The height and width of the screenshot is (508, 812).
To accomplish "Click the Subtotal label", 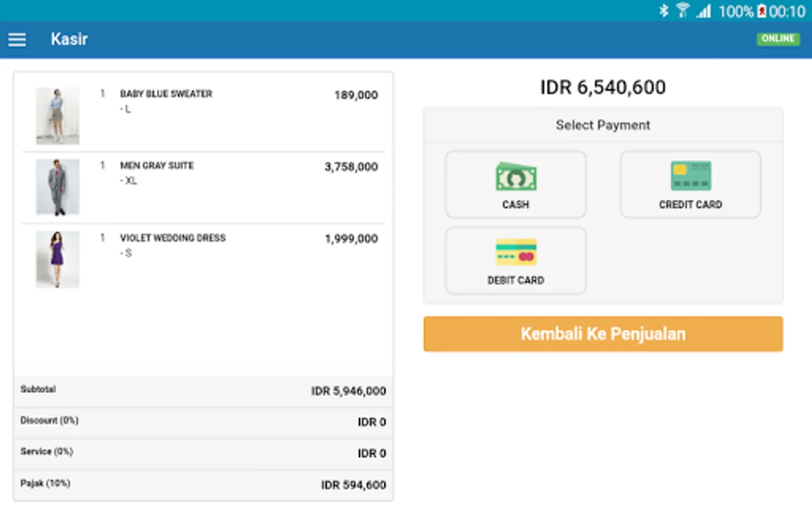I will pyautogui.click(x=38, y=389).
